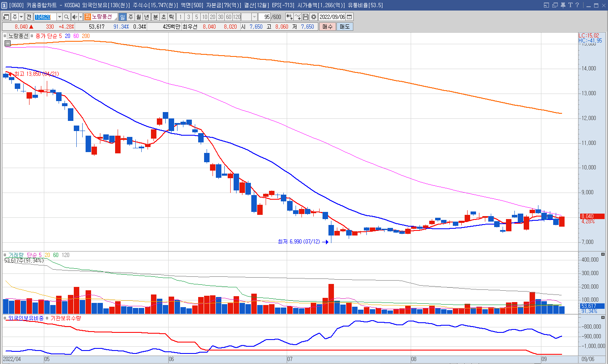Click the window number 1 icon
Image resolution: width=608 pixels, height=364 pixels.
coord(4,5)
